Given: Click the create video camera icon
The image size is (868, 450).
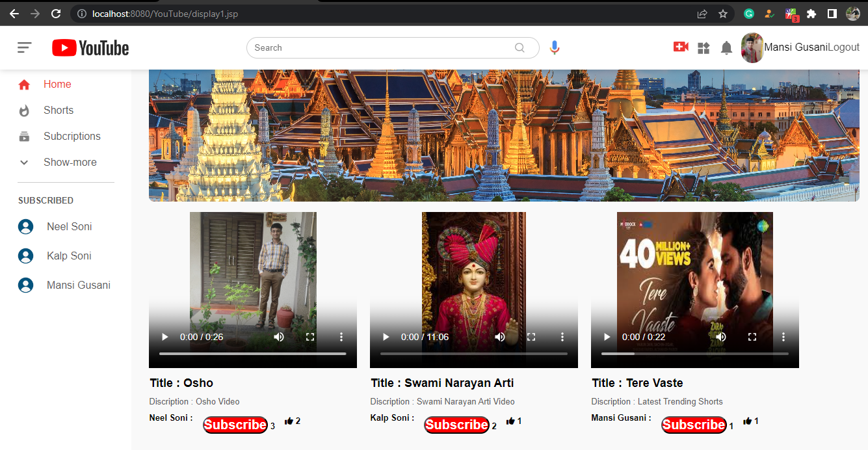Looking at the screenshot, I should pyautogui.click(x=681, y=47).
